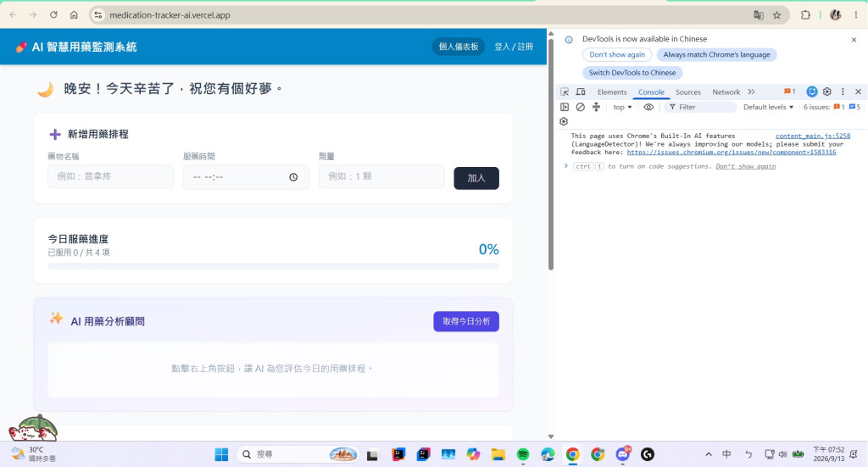This screenshot has width=868, height=467.
Task: Open Microsoft Edge from the taskbar
Action: (548, 454)
